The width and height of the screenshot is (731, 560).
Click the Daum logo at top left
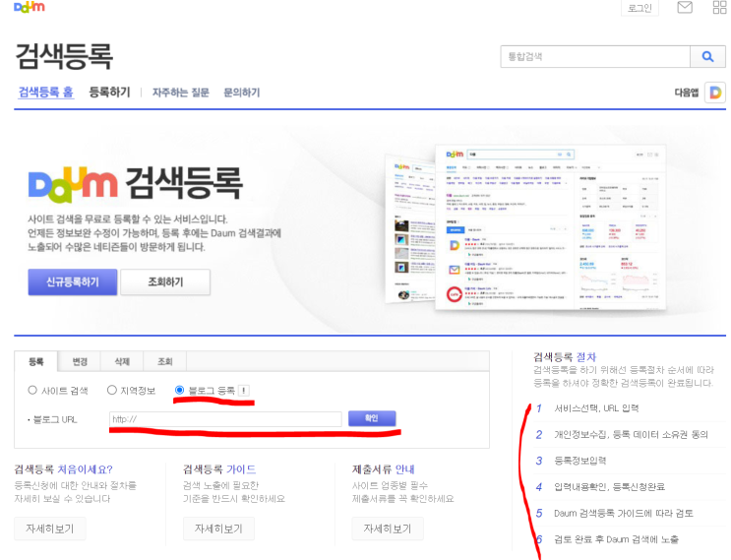click(x=30, y=7)
